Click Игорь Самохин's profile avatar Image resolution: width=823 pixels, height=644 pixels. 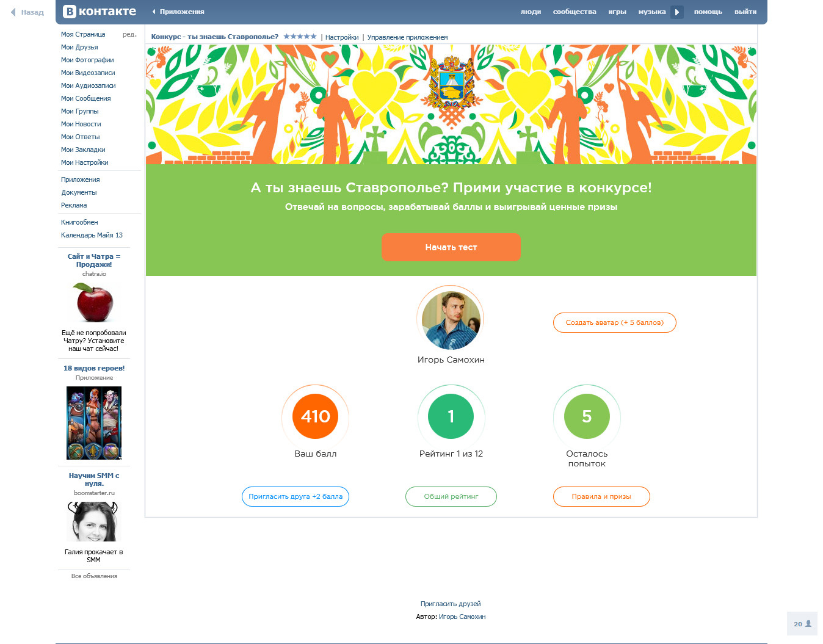[x=451, y=320]
